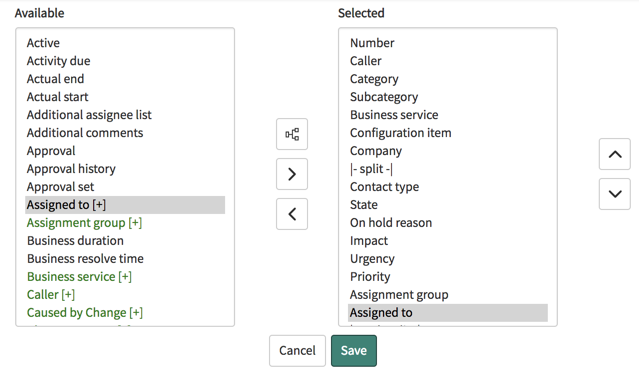Select Company in Selected list

tap(448, 151)
